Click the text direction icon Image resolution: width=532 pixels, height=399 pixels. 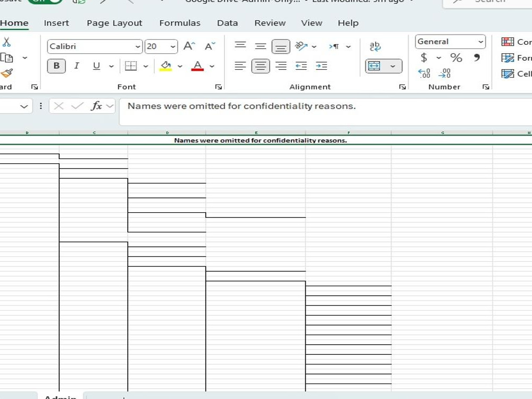click(334, 46)
